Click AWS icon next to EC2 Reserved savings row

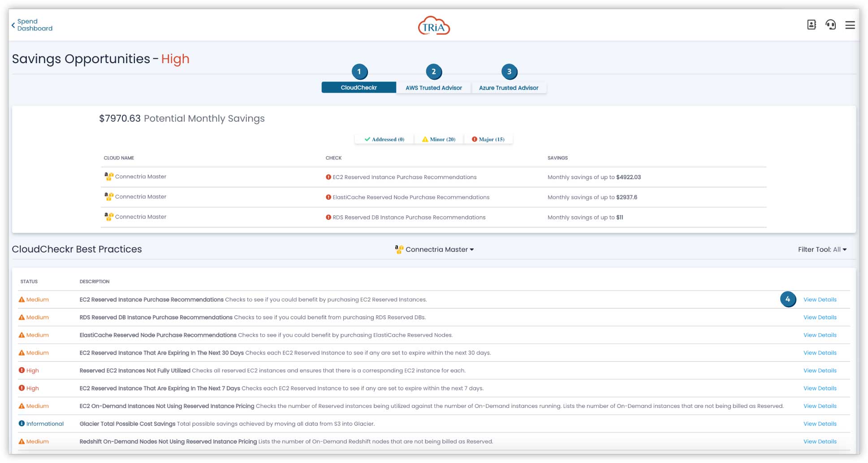click(x=109, y=176)
